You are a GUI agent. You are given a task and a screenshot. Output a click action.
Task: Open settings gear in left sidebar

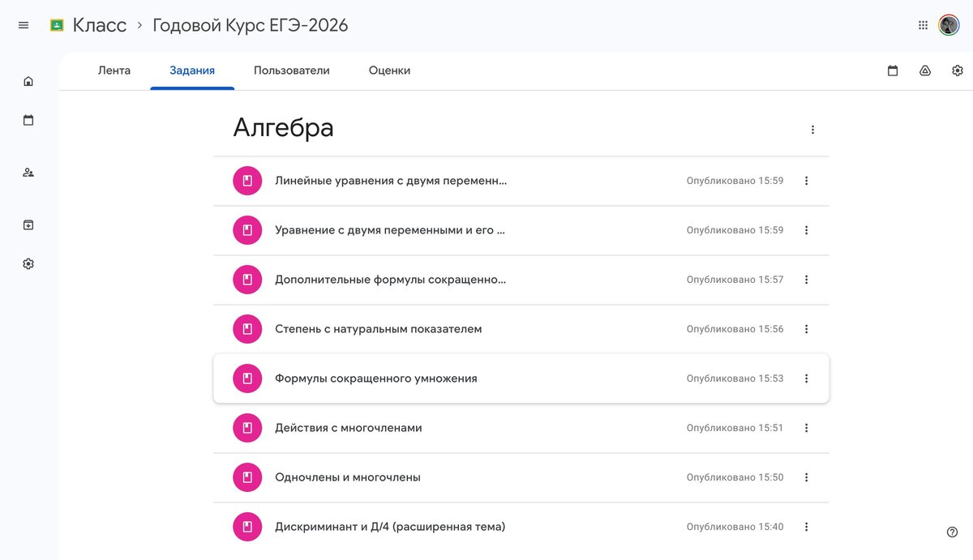point(28,263)
